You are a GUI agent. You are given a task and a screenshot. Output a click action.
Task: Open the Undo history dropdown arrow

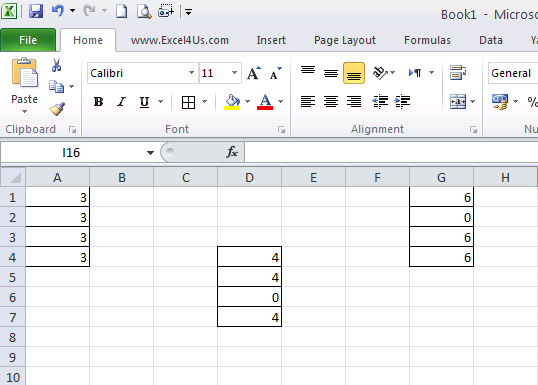pos(72,11)
